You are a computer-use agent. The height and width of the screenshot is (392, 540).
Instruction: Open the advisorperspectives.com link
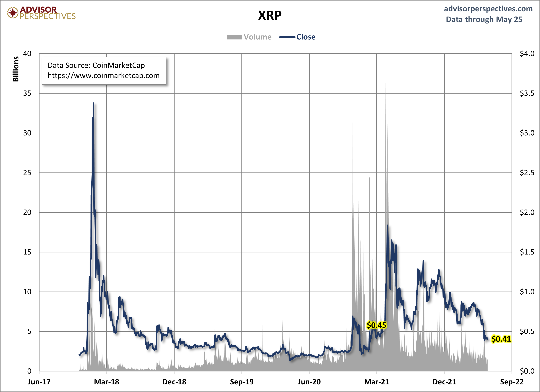488,9
